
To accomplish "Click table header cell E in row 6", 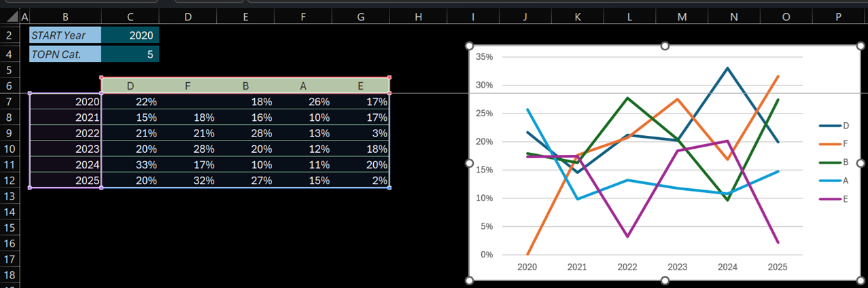I will point(361,86).
